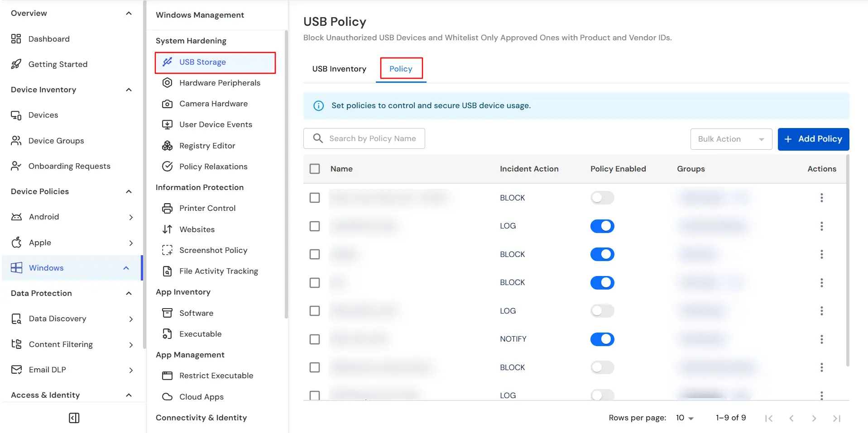868x433 pixels.
Task: Select the Screenshot Policy icon
Action: (168, 250)
